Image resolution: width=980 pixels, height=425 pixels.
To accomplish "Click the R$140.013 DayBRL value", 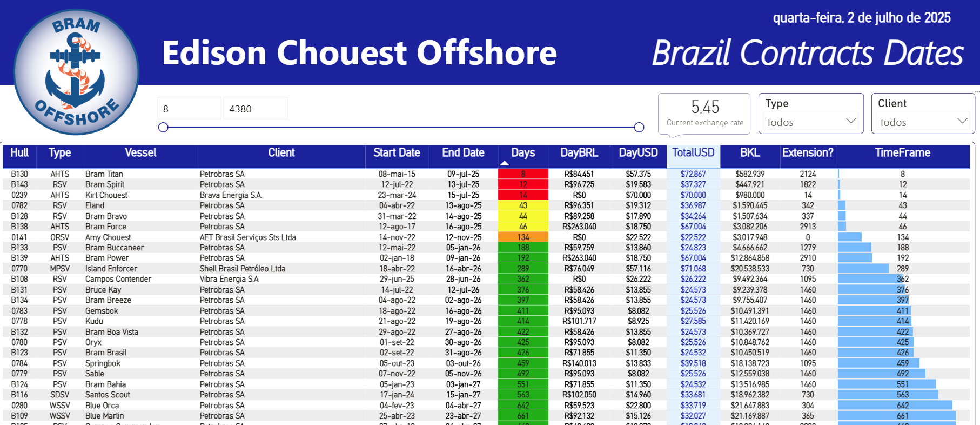I will click(x=579, y=363).
